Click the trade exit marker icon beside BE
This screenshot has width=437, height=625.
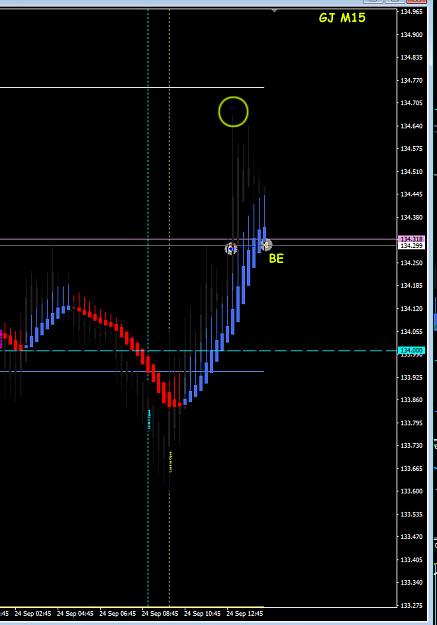(x=266, y=244)
